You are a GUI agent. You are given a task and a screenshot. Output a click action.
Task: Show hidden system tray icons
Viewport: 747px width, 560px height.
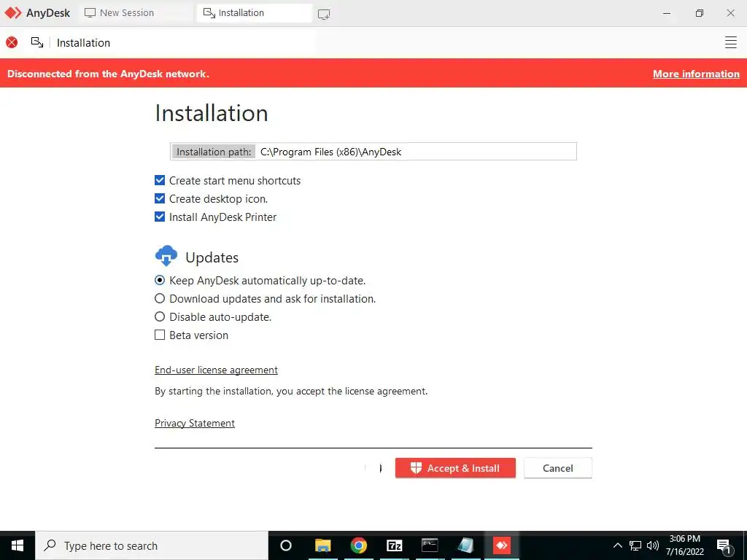[x=617, y=545]
